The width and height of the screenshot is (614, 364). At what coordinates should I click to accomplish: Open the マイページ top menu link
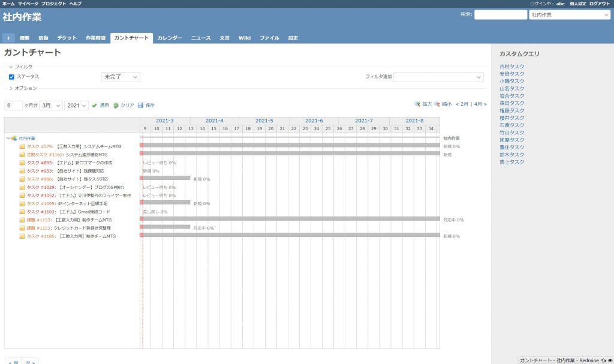click(x=28, y=4)
